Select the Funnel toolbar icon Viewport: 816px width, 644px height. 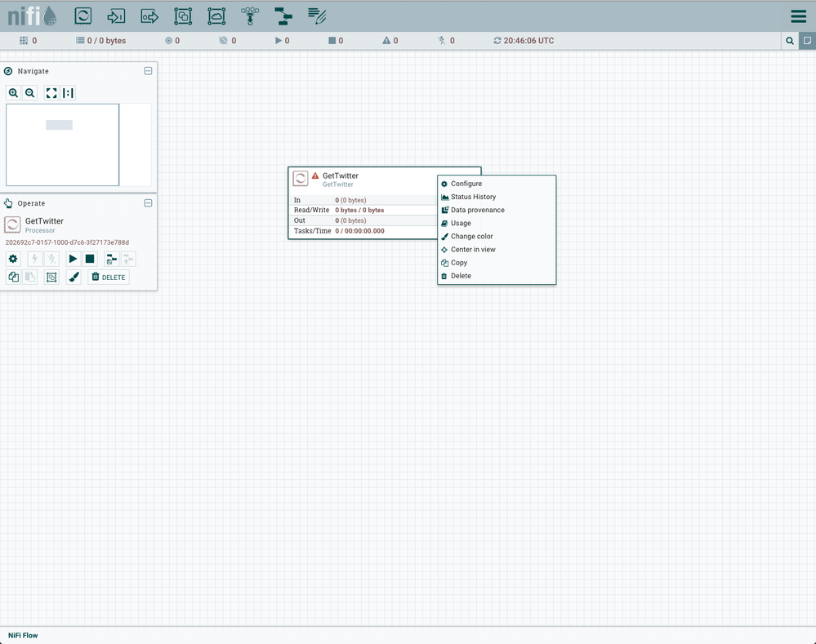click(250, 16)
